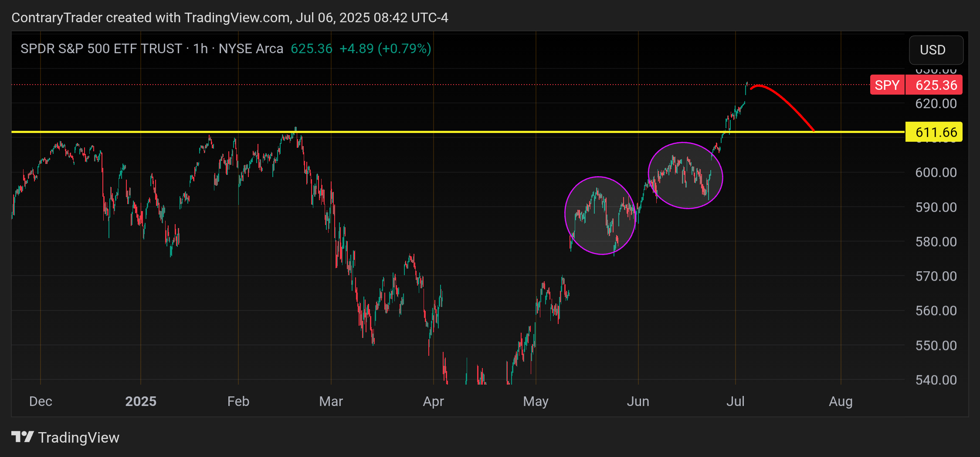Click the 625.36 price in chart header
Screen dimensions: 980x457
[312, 48]
